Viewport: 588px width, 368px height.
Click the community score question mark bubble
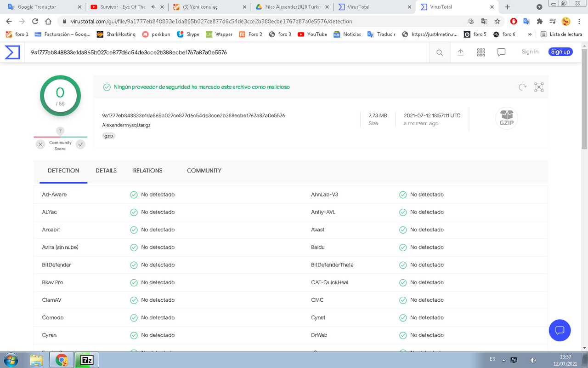click(x=60, y=131)
